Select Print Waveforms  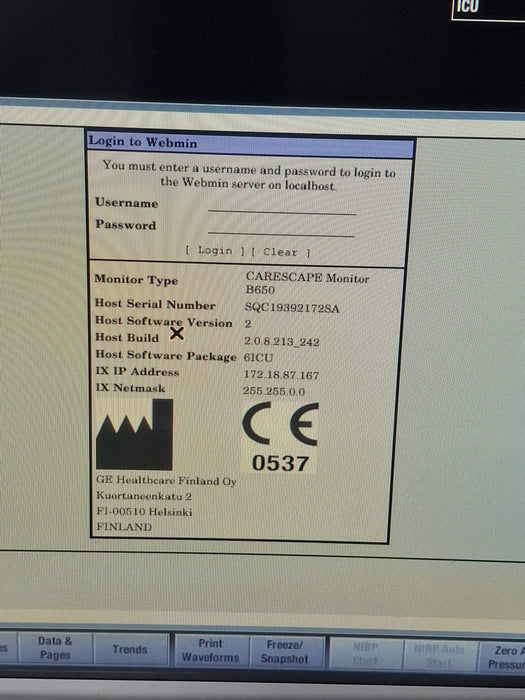pyautogui.click(x=210, y=650)
